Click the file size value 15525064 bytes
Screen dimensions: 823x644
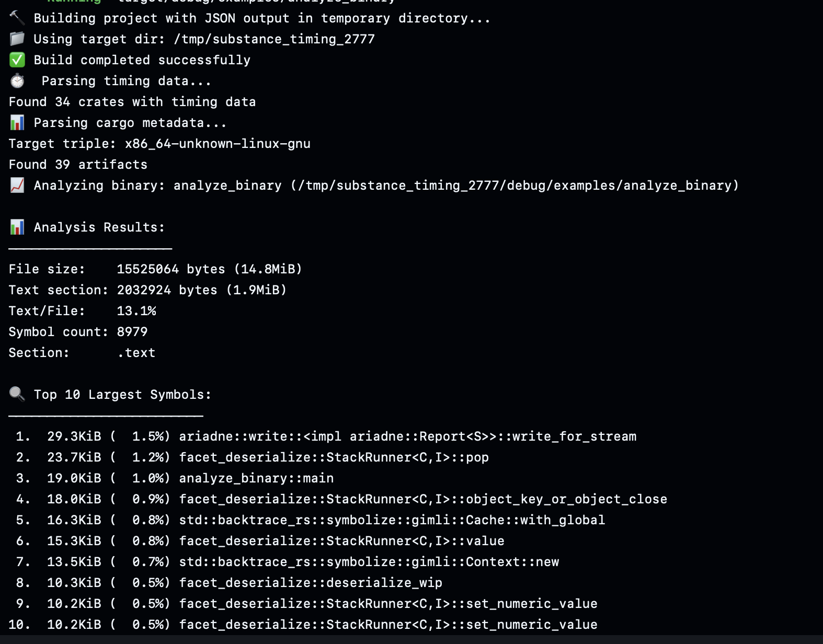[170, 269]
